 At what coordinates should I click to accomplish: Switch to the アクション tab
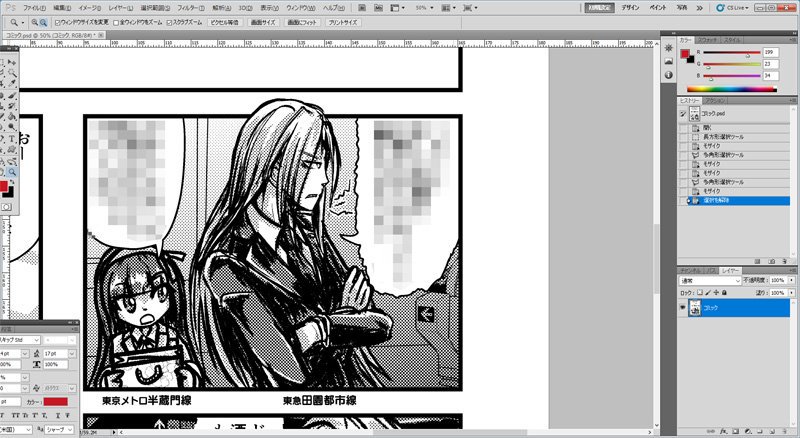pyautogui.click(x=716, y=101)
